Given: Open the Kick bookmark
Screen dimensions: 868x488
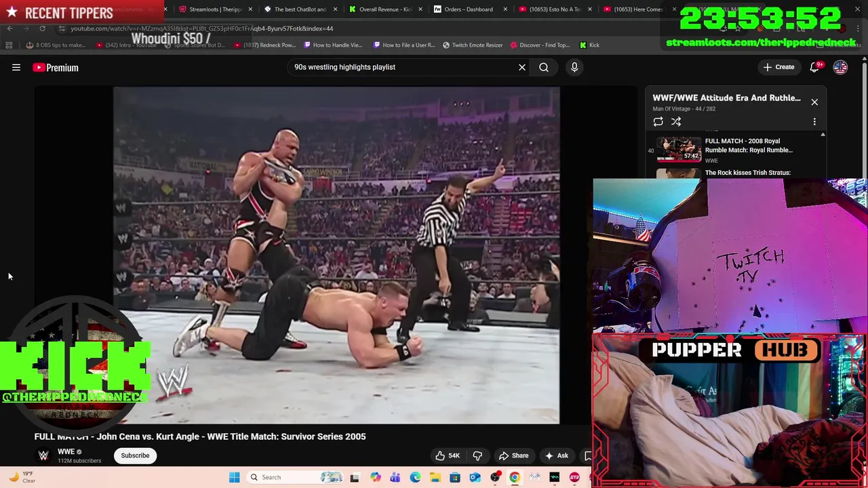Looking at the screenshot, I should [x=589, y=45].
